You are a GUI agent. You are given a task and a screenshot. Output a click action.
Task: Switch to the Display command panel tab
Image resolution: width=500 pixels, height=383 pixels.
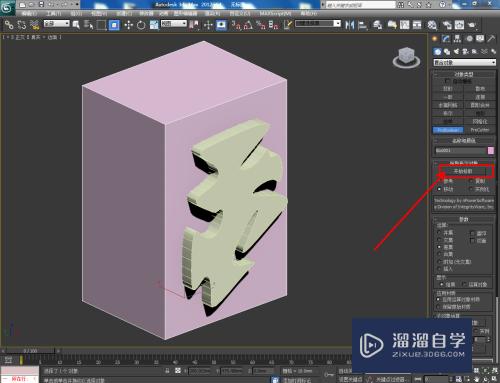pos(480,39)
